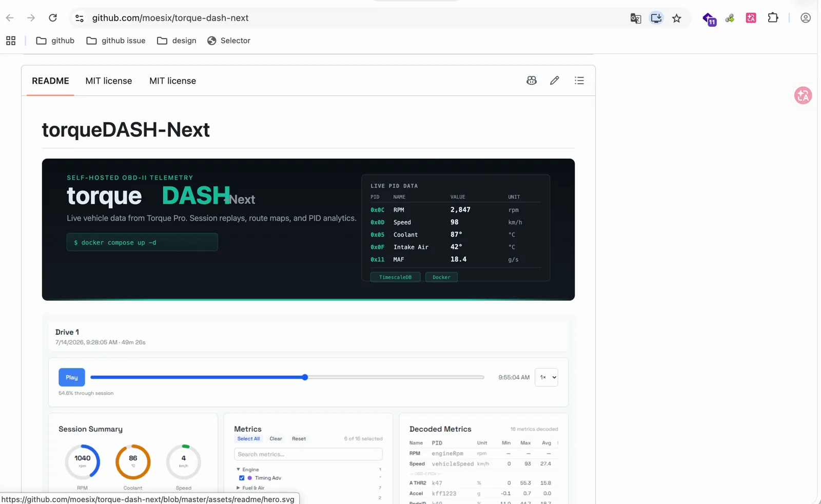The height and width of the screenshot is (504, 821).
Task: Click the Drive 1 session title
Action: [67, 332]
